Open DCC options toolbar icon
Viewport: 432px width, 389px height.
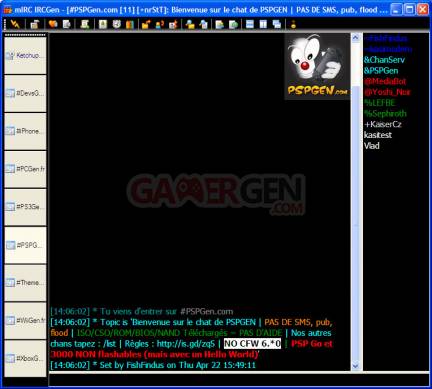click(173, 24)
